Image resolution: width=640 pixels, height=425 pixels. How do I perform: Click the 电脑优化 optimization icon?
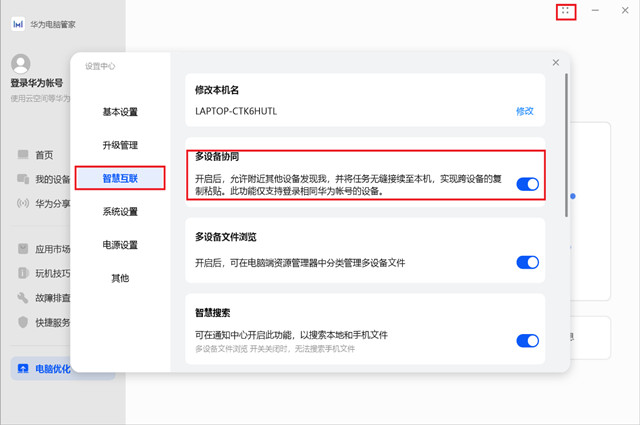point(23,369)
